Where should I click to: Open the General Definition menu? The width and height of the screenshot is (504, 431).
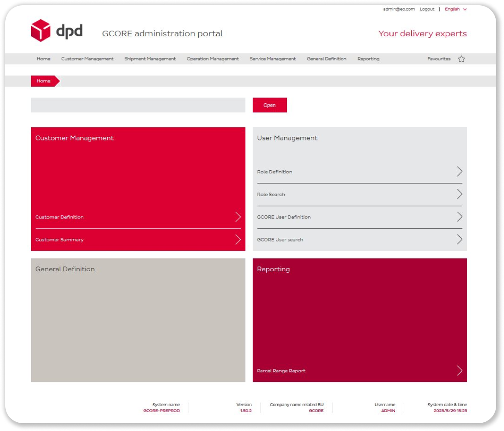pyautogui.click(x=326, y=59)
